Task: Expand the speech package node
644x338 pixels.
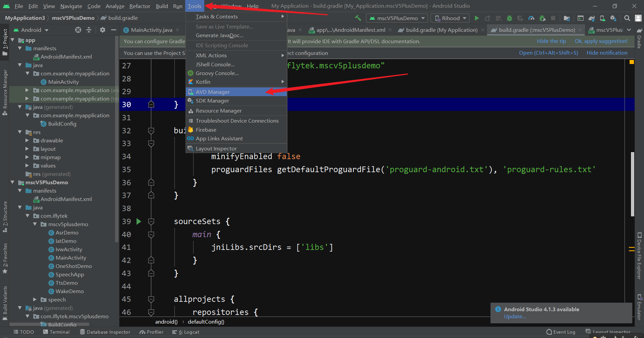Action: [x=35, y=299]
